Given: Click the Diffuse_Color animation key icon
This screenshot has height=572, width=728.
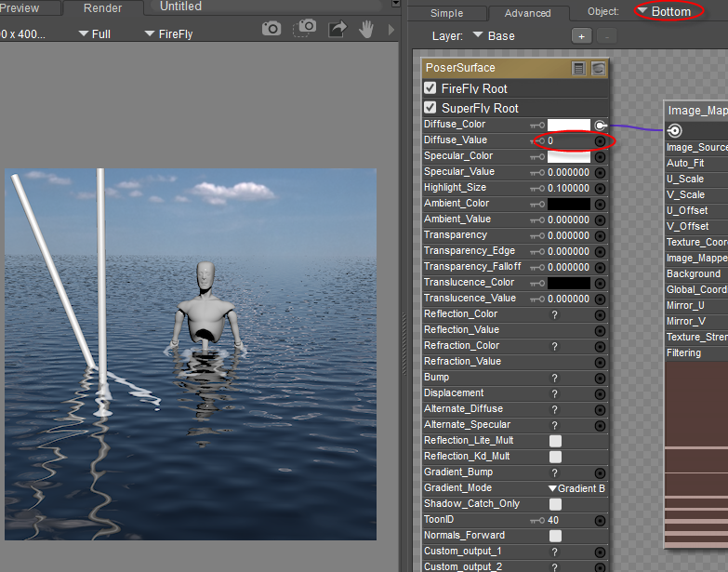Looking at the screenshot, I should (x=536, y=125).
